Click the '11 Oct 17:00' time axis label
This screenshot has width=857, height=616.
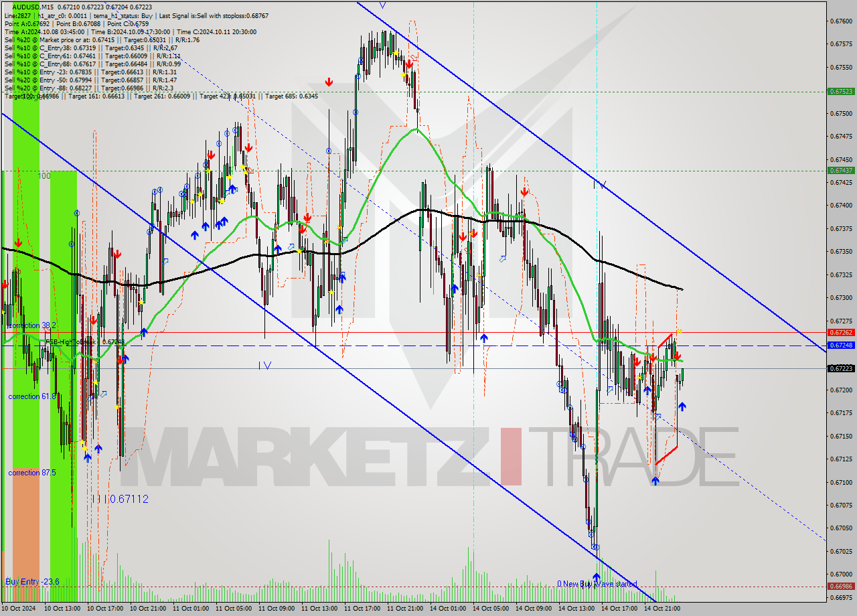point(362,609)
